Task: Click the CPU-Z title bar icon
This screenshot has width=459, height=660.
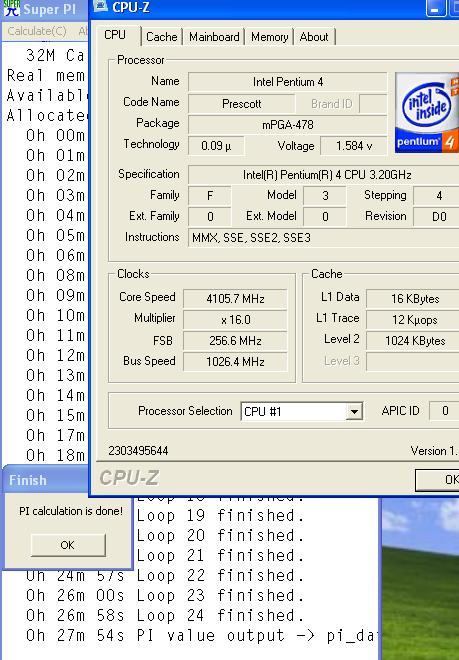Action: (100, 7)
